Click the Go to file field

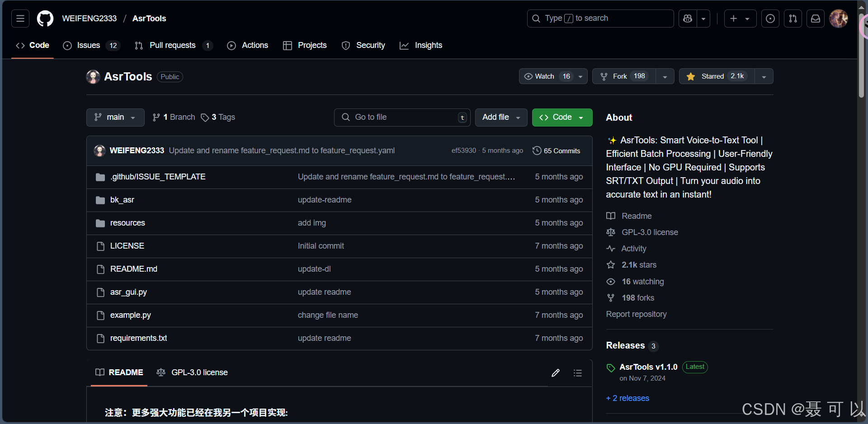tap(402, 118)
